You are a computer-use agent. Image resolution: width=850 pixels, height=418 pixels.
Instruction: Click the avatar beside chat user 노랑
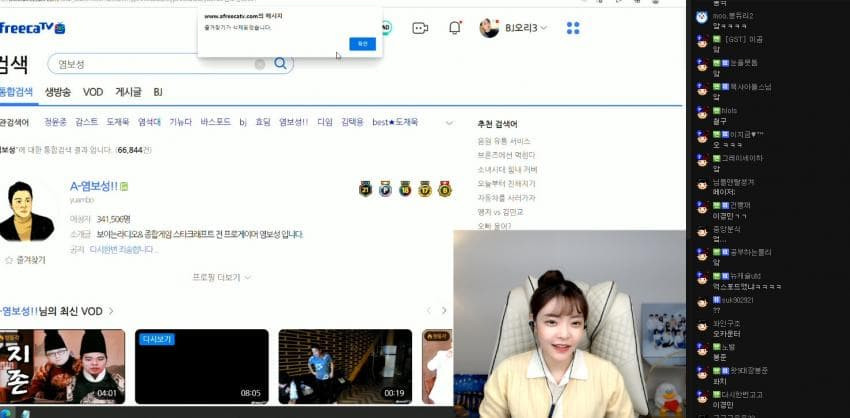[x=702, y=350]
